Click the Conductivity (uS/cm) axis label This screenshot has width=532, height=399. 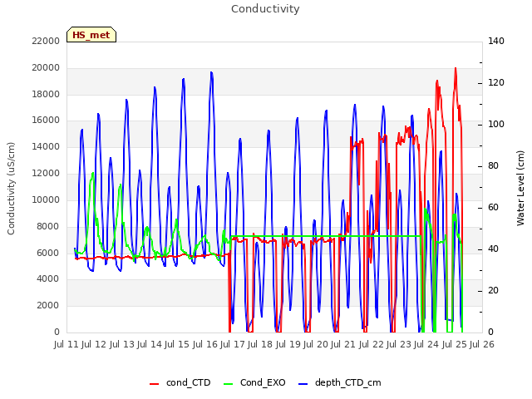[x=11, y=189]
